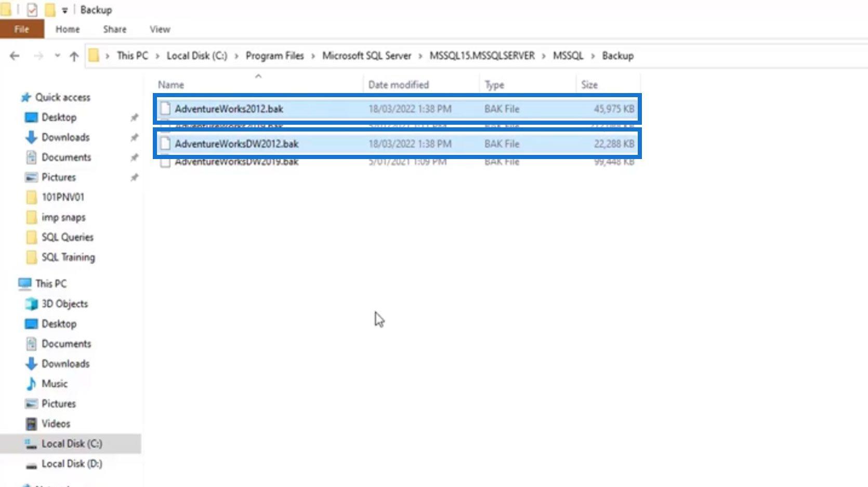Open Documents under This PC
Viewport: 868px width, 487px height.
[66, 344]
